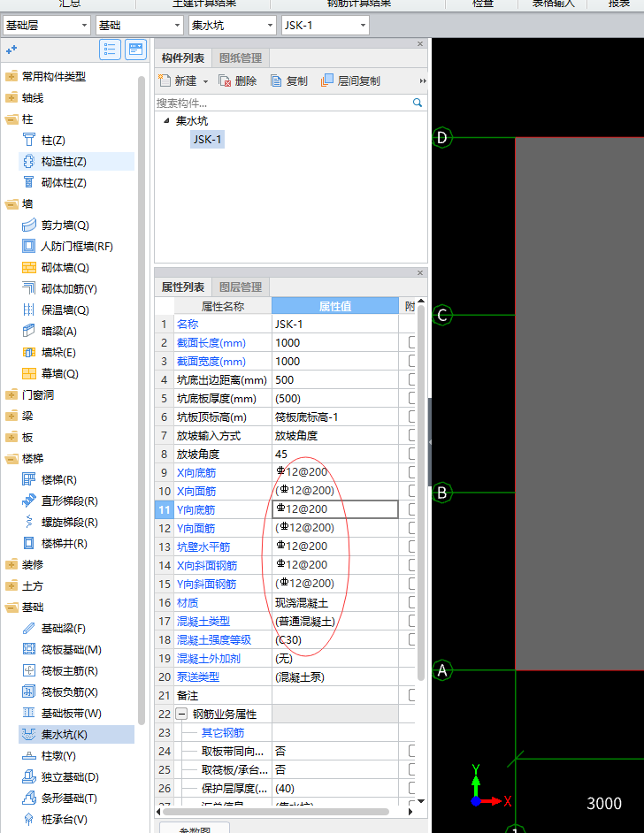Switch navigation to list view icon
The image size is (644, 833).
coord(110,50)
